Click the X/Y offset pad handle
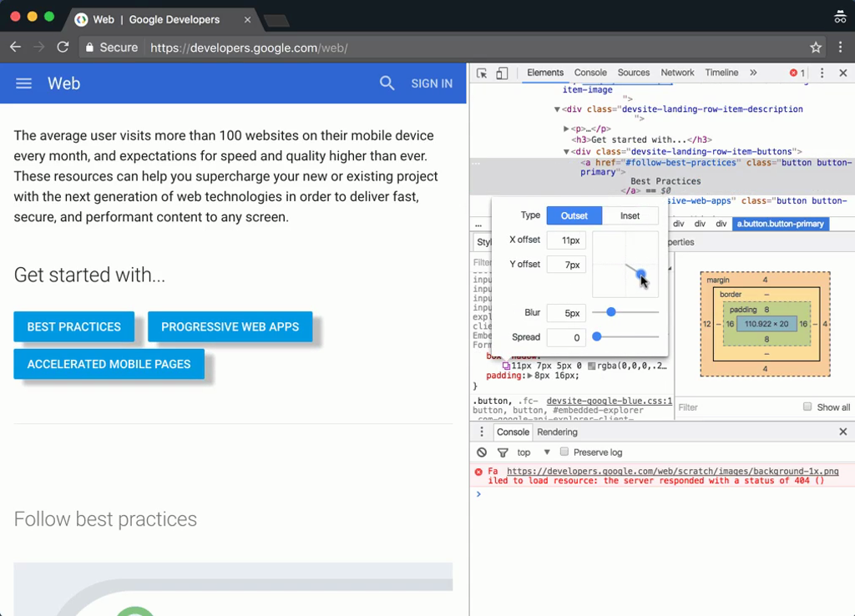Viewport: 855px width, 616px height. click(640, 274)
